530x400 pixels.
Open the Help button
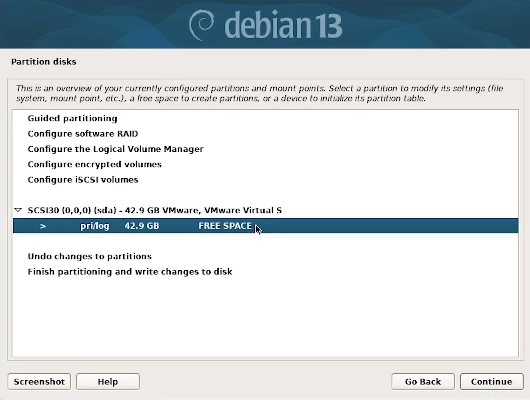coord(108,381)
